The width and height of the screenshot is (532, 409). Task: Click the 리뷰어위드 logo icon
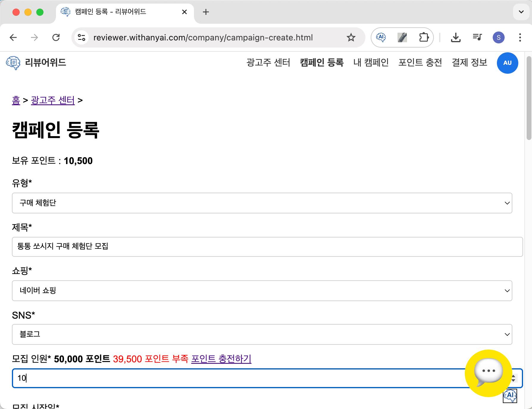point(13,63)
